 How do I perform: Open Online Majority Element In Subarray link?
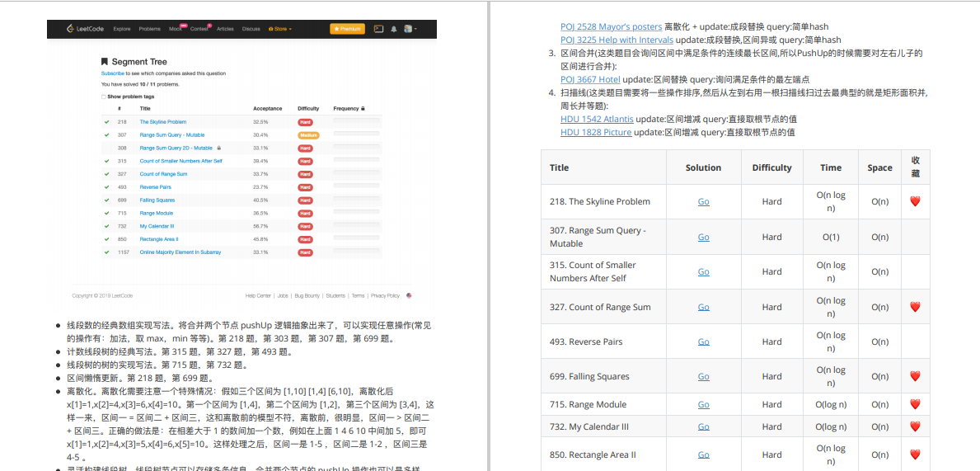[x=180, y=252]
